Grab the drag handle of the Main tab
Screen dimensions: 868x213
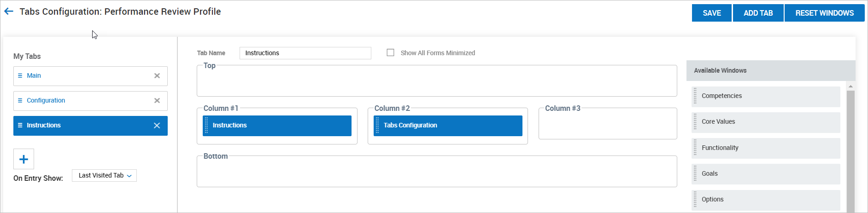coord(20,75)
